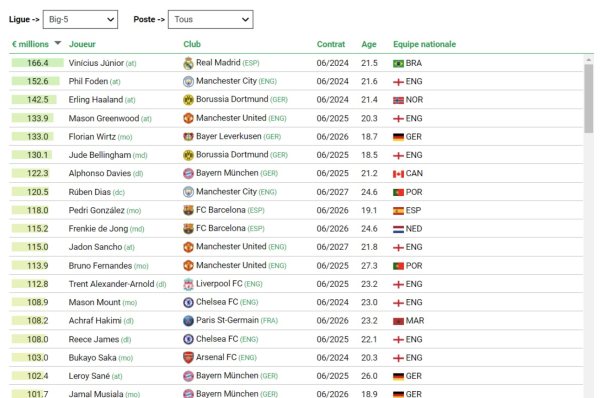
Task: Open the Manchester City club link for Phil Foden
Action: 226,81
